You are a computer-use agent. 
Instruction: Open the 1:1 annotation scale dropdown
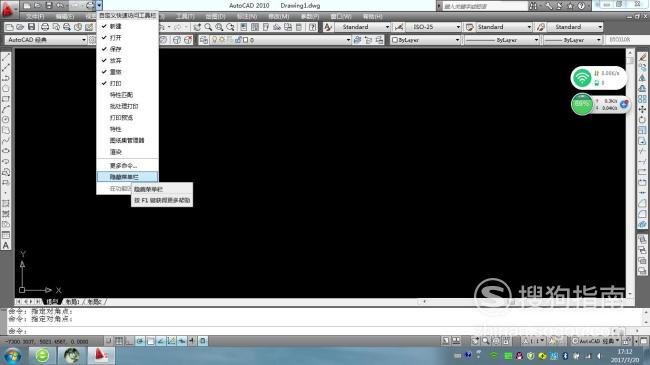tap(534, 341)
